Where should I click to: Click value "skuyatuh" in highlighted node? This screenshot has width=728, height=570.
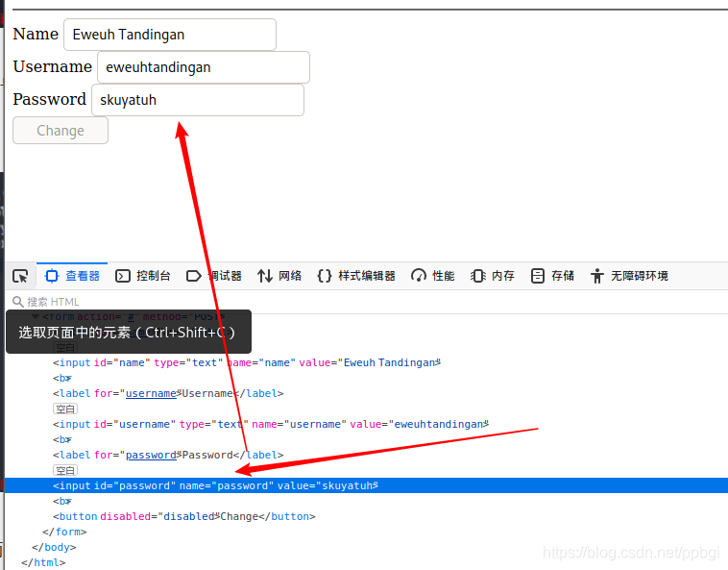(348, 485)
